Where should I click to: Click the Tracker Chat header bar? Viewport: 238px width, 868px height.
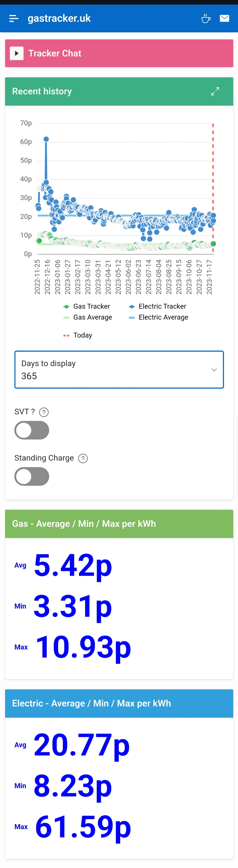pyautogui.click(x=119, y=53)
